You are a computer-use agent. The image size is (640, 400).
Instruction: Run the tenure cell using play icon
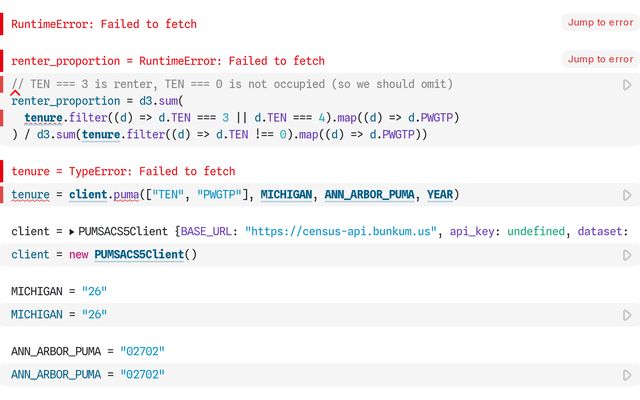pyautogui.click(x=627, y=195)
